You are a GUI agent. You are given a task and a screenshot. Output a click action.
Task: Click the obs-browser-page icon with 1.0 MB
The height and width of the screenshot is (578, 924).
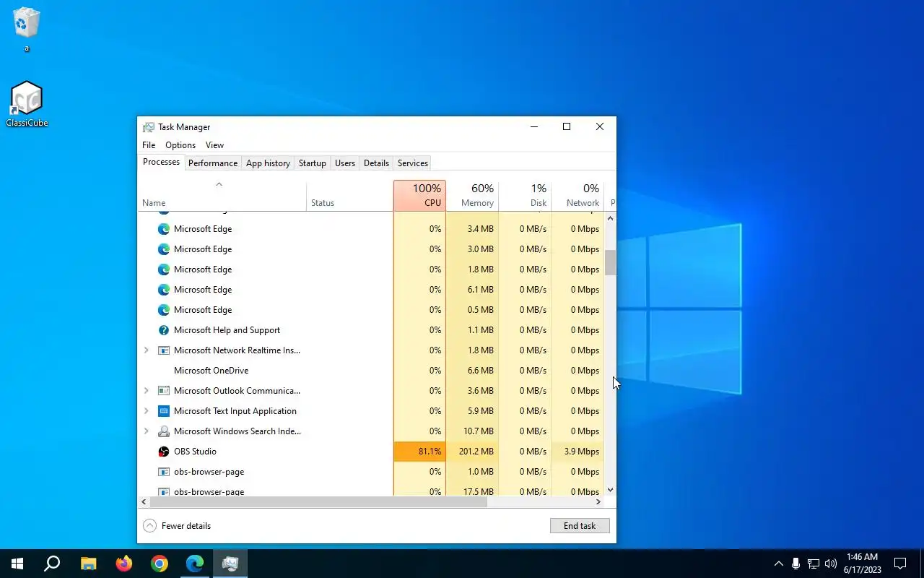164,472
